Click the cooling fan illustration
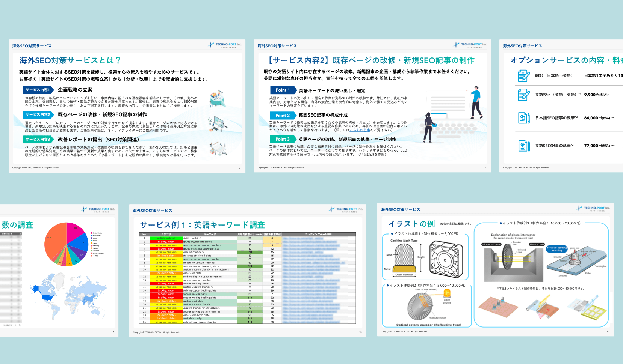Screen dimensions: 623x364 [x=446, y=259]
